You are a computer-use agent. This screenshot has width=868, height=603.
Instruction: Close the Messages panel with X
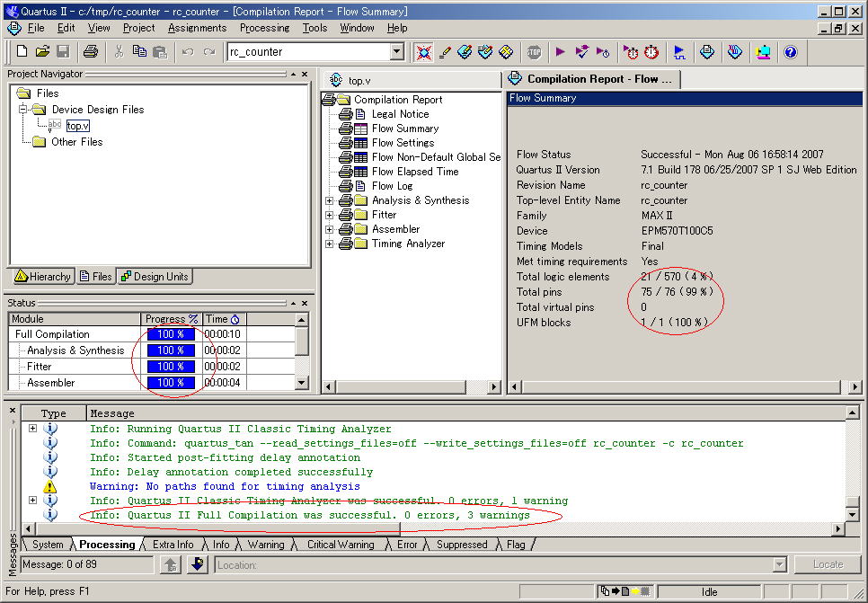pos(13,411)
